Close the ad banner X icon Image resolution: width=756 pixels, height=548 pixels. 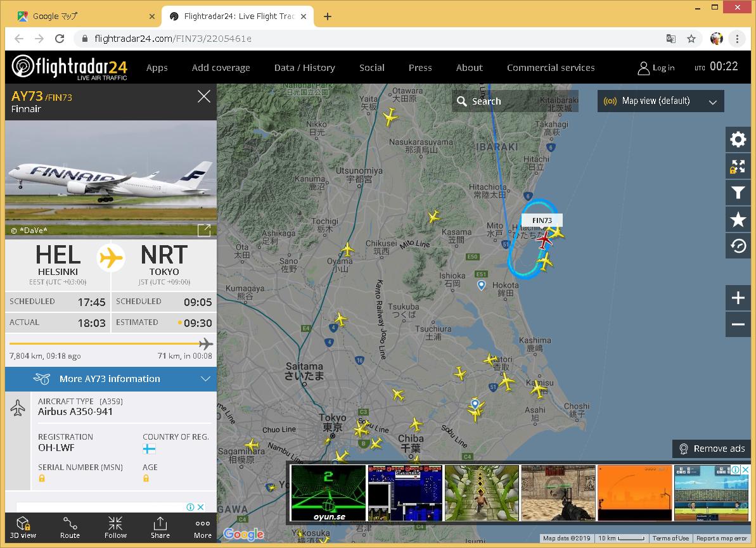coord(745,469)
